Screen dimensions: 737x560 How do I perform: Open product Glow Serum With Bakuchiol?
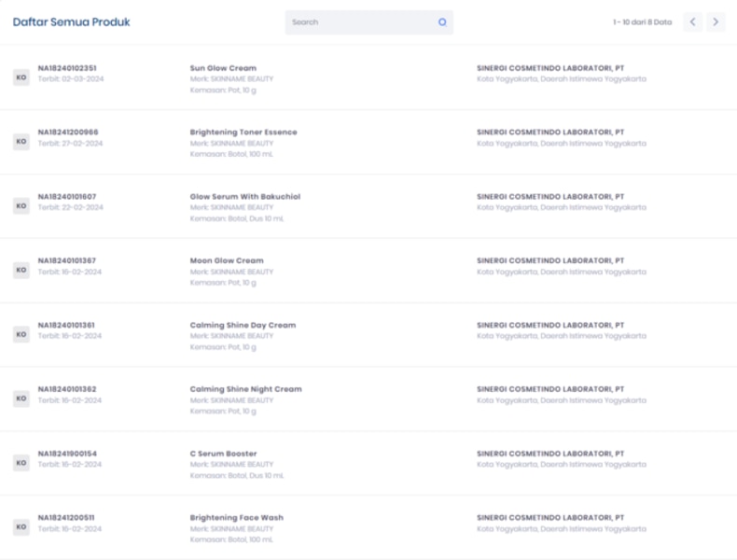[x=244, y=197]
